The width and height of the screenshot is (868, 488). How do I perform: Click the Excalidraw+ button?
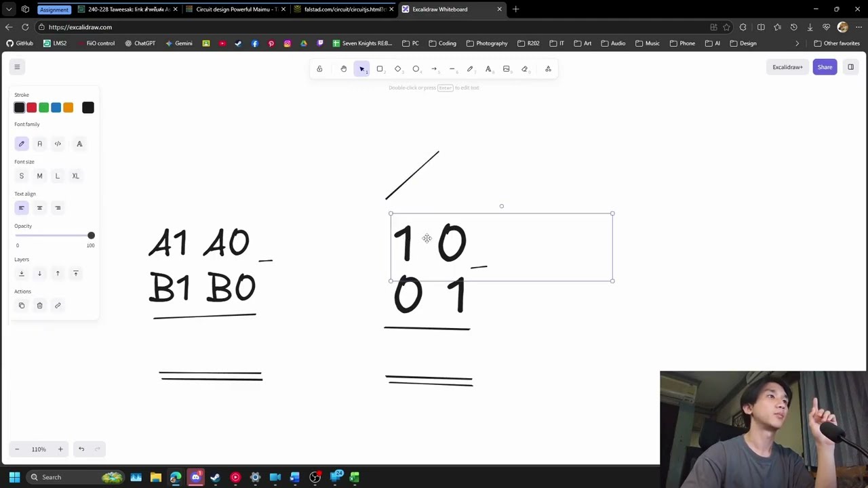pyautogui.click(x=787, y=67)
